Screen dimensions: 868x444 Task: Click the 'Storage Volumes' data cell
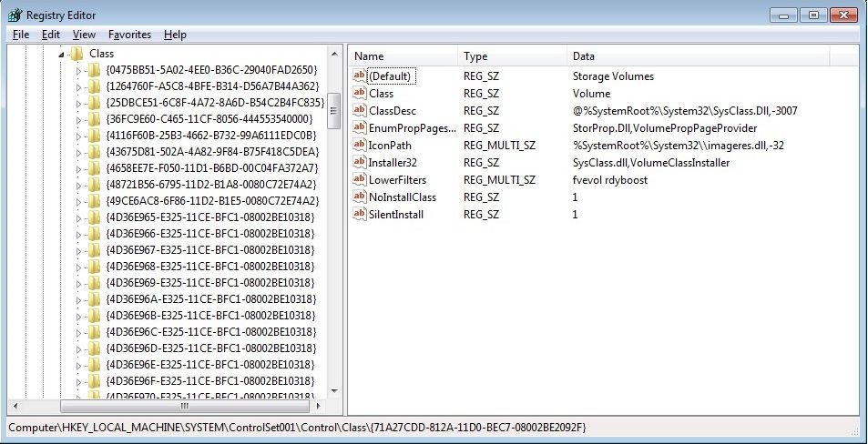pyautogui.click(x=613, y=76)
